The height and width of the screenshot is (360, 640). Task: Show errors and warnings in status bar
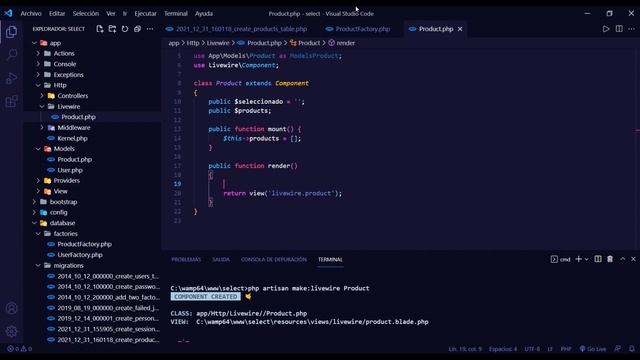(19, 349)
